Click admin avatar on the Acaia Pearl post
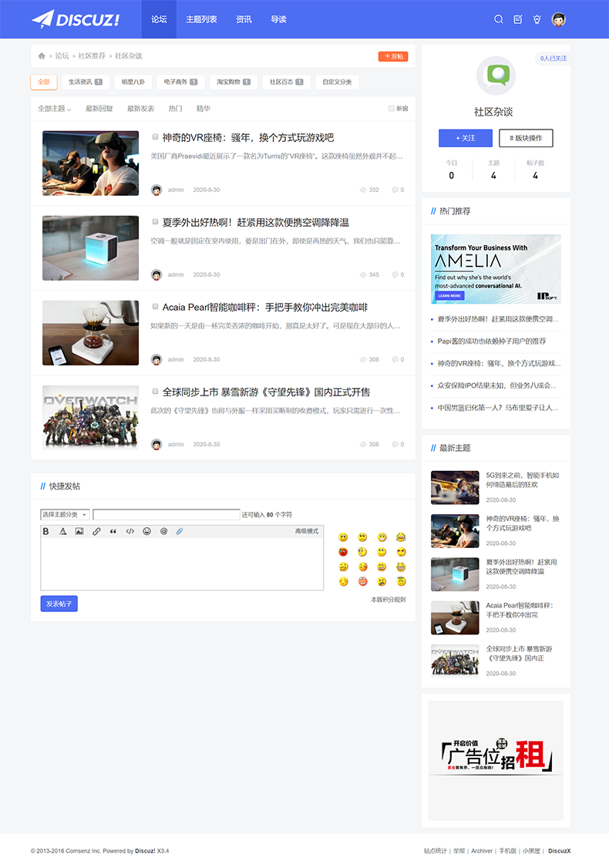Screen dimensions: 609x868 [x=156, y=359]
